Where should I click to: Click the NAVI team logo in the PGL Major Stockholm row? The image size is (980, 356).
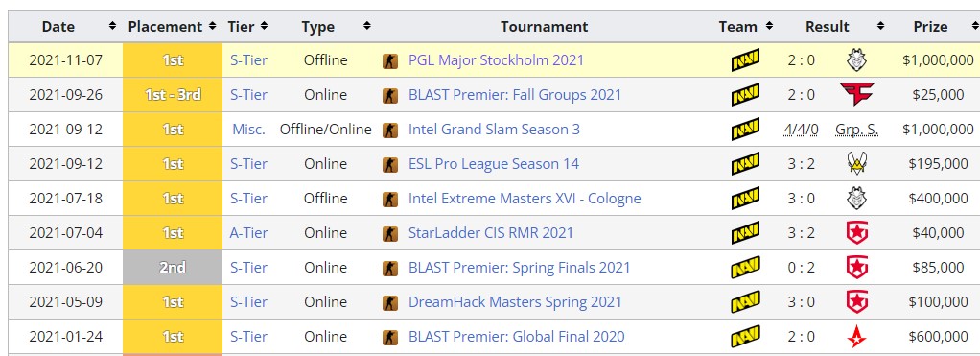tap(746, 60)
